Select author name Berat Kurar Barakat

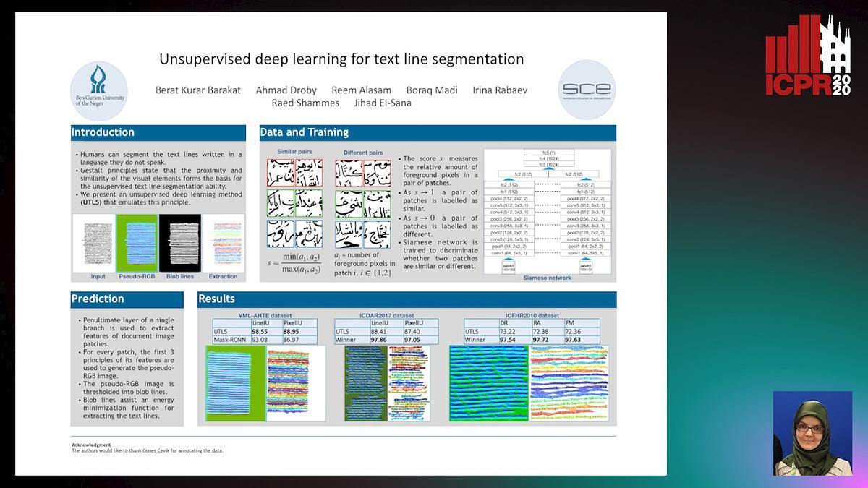pyautogui.click(x=199, y=90)
